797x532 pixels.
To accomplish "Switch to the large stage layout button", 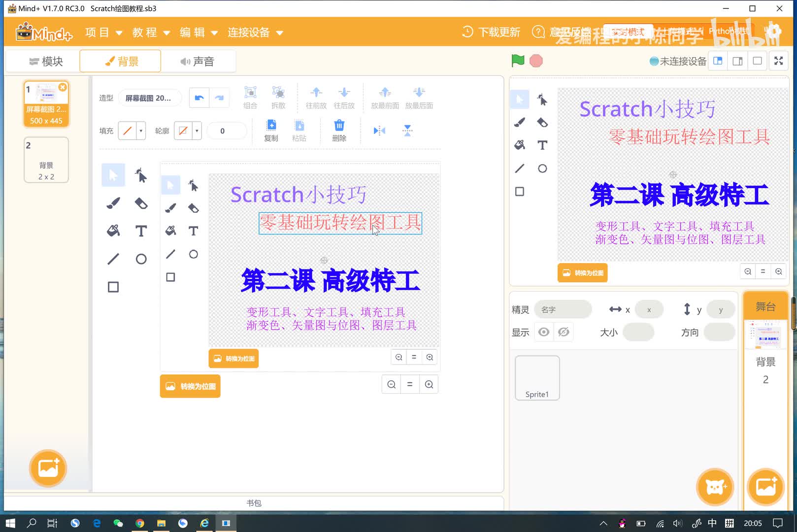I will point(737,61).
